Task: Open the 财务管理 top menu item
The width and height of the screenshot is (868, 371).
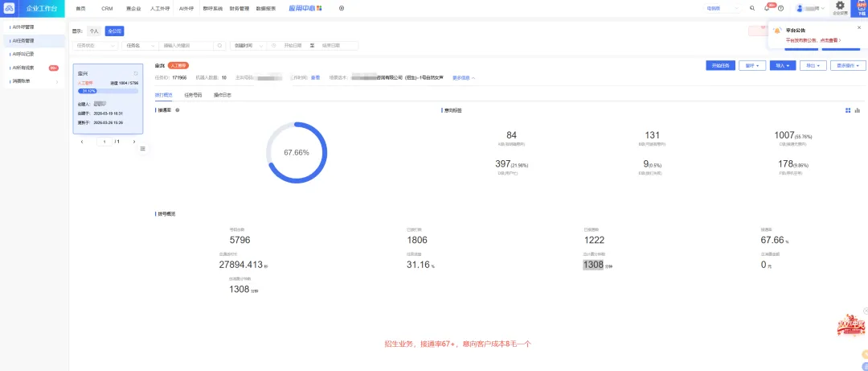Action: click(240, 8)
